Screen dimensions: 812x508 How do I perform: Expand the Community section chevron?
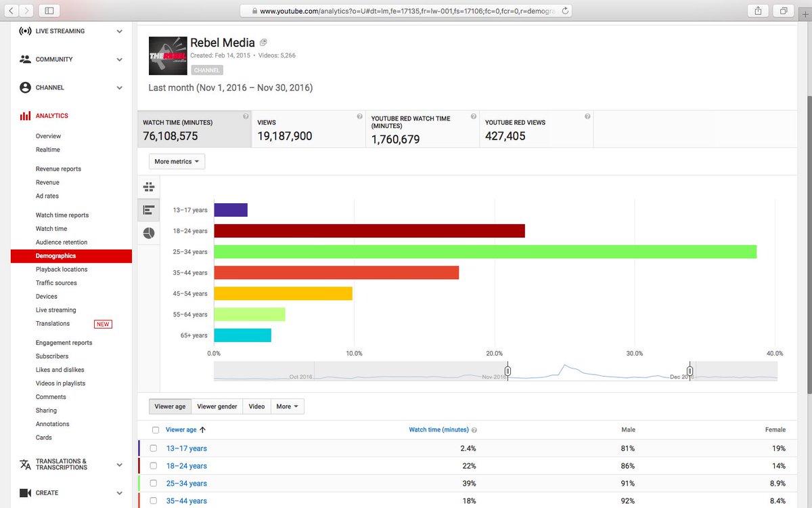click(x=119, y=60)
